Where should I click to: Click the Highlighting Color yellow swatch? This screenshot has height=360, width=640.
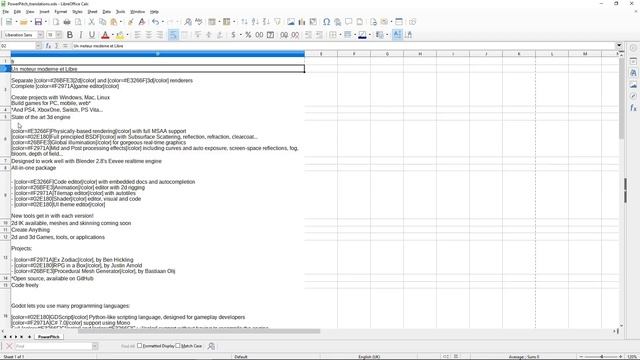click(x=120, y=35)
